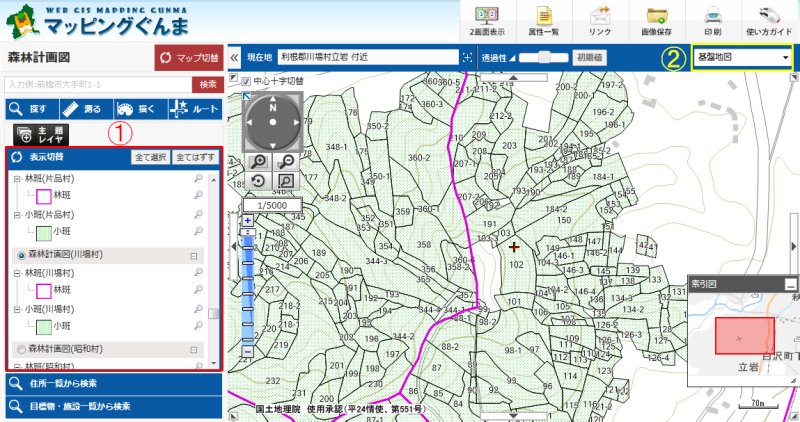Open the ルート route tab
800x422 pixels.
click(195, 109)
